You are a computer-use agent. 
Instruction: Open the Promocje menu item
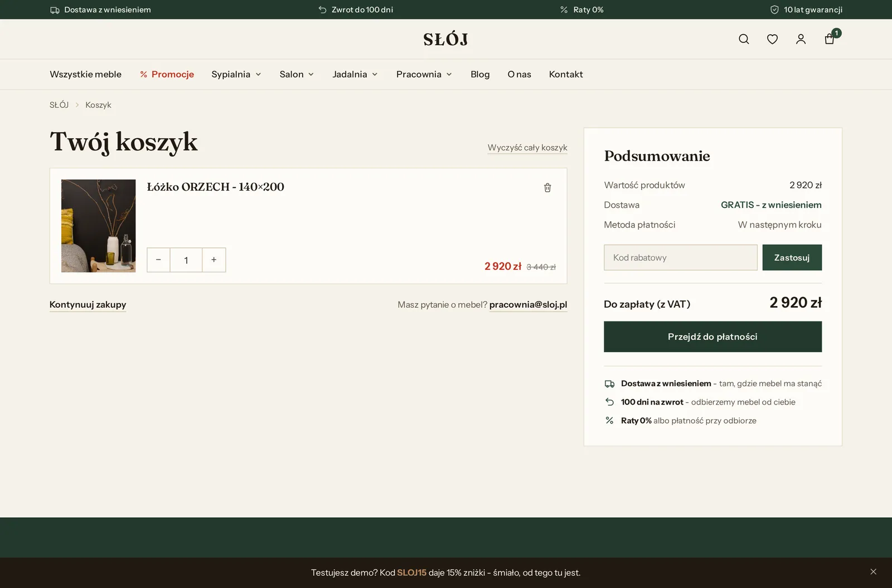point(167,74)
